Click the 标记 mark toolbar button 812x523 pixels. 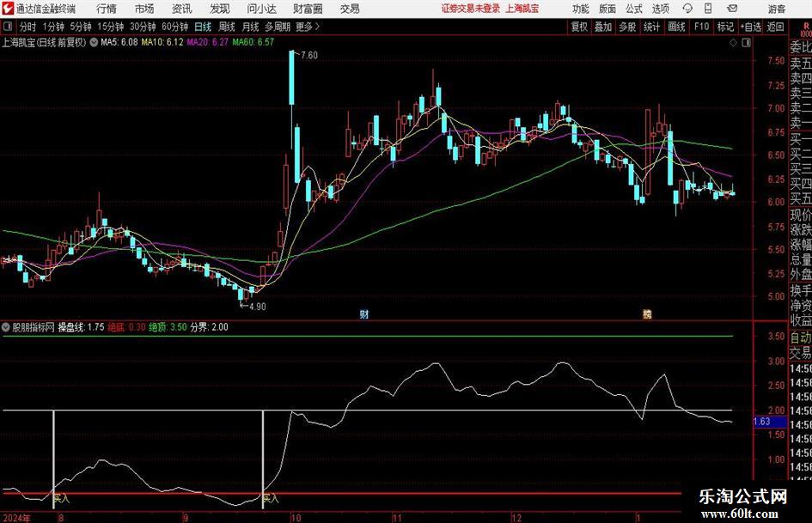coord(725,27)
